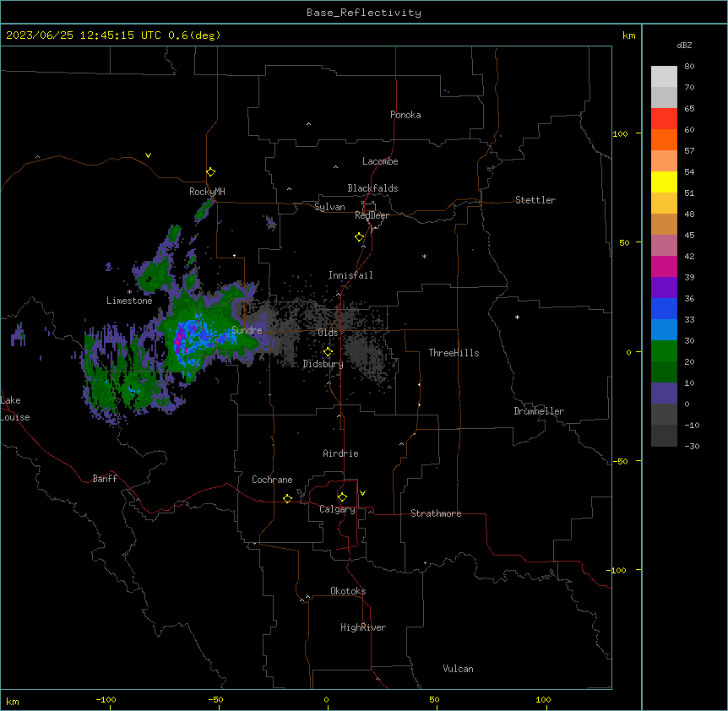
Task: Select the slate 10-0 dBZ legend color
Action: pos(664,393)
